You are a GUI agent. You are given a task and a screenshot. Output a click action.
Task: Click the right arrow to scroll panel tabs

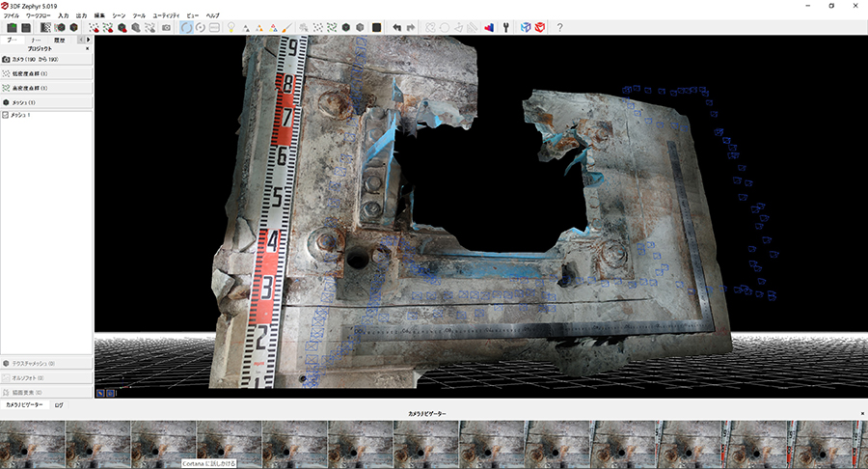(88, 40)
